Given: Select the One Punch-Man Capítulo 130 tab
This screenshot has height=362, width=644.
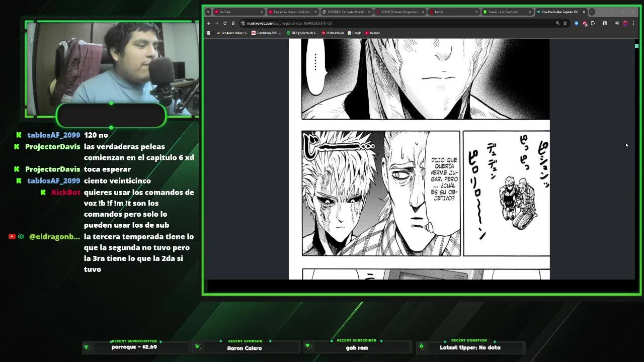Looking at the screenshot, I should point(561,12).
